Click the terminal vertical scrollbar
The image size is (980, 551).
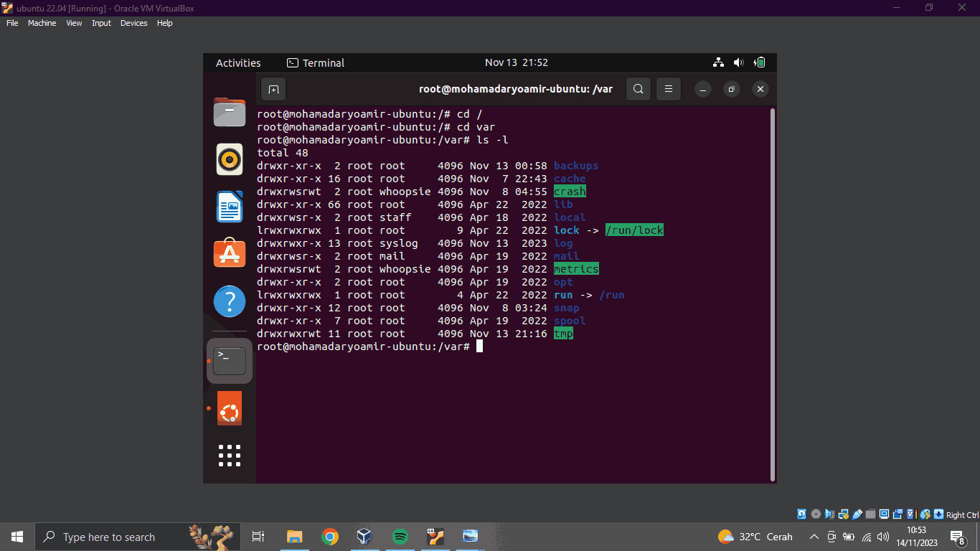[x=772, y=294]
